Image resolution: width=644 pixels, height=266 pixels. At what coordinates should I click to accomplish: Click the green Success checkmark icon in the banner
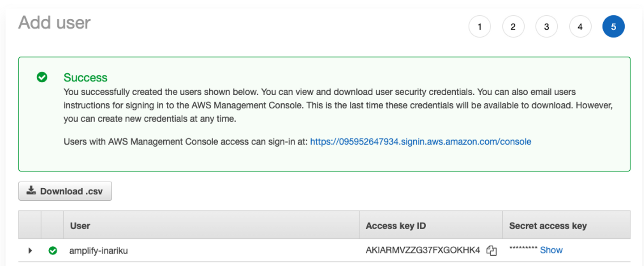[42, 77]
